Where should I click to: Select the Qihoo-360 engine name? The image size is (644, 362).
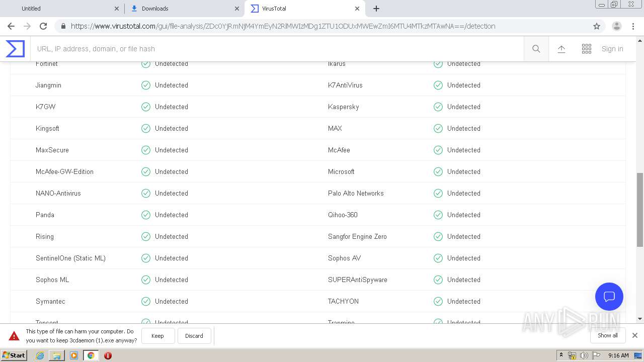coord(343,215)
